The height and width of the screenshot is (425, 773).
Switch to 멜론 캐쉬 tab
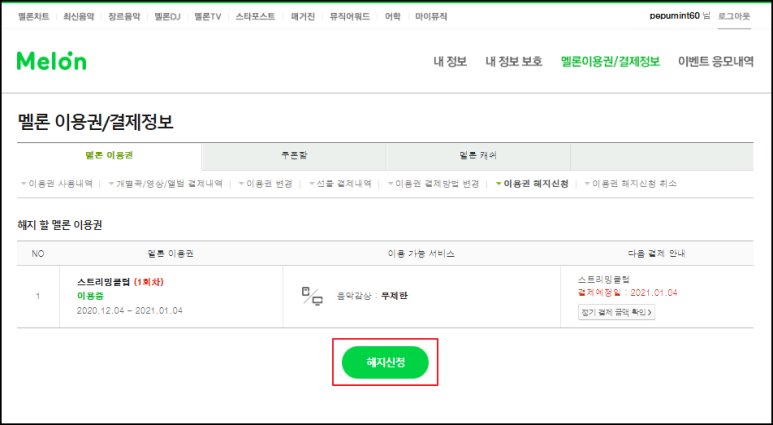pos(478,155)
